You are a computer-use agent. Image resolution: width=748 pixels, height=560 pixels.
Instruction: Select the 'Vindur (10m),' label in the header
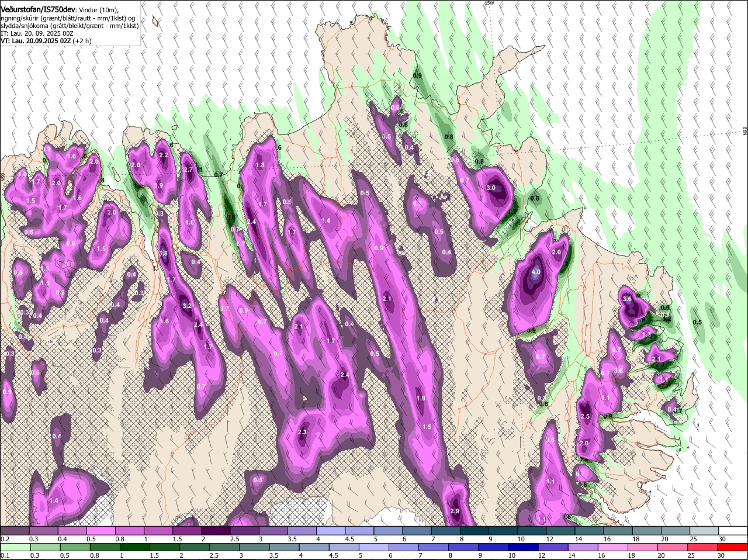pyautogui.click(x=98, y=10)
